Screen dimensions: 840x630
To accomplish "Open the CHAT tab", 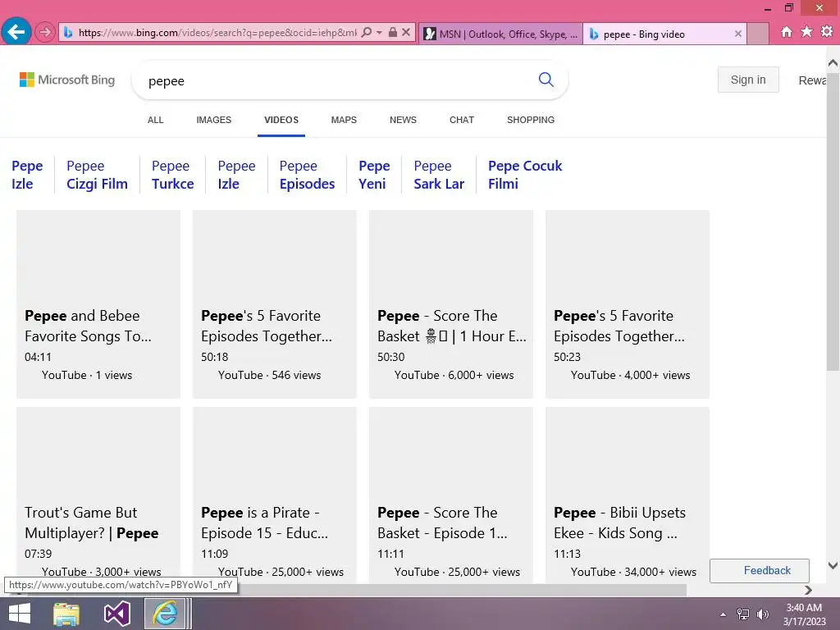I will [x=462, y=120].
